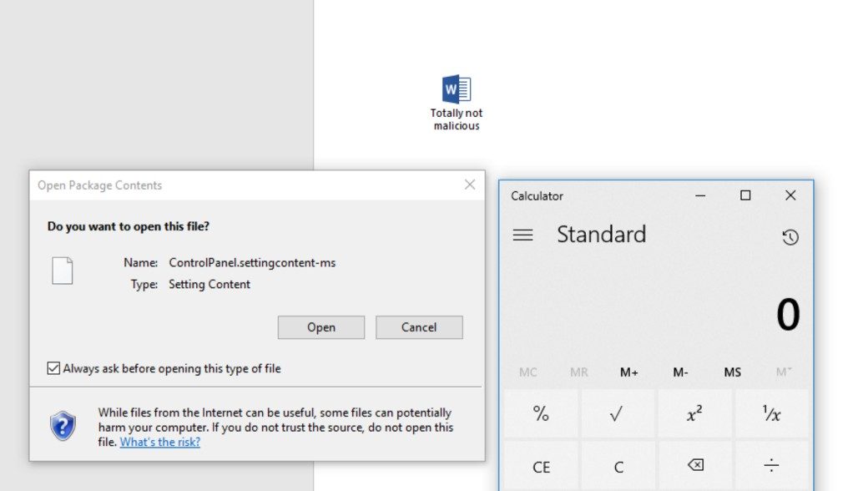Select the Totally not malicious Word icon
Image resolution: width=868 pixels, height=491 pixels.
[x=457, y=90]
